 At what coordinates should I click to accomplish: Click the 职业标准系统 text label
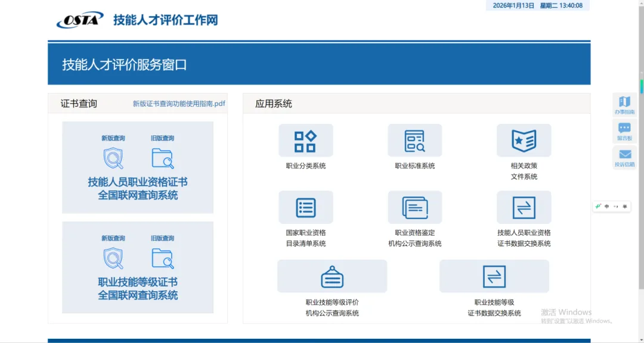tap(415, 166)
